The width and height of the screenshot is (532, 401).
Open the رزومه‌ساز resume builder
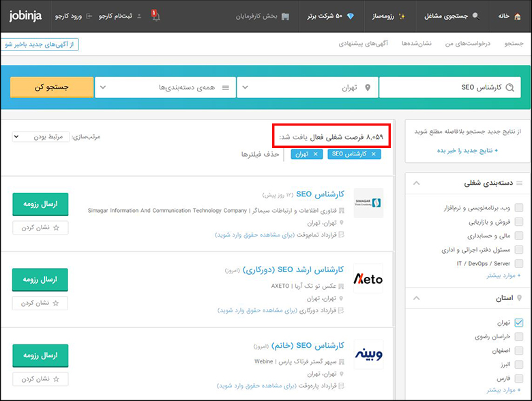392,16
